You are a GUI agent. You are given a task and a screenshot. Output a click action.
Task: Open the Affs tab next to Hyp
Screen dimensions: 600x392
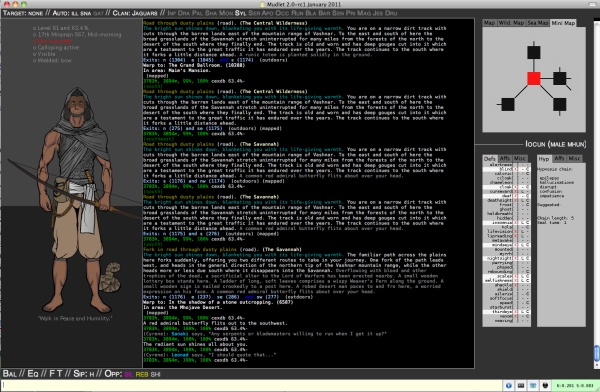click(x=559, y=158)
